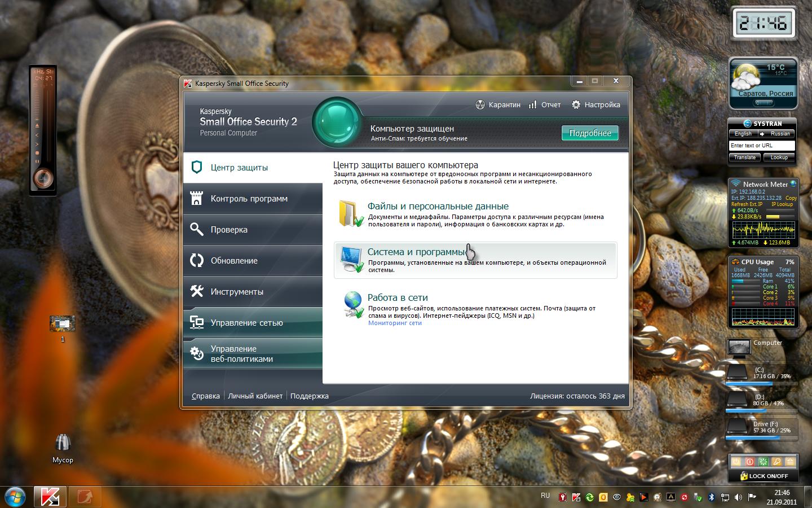This screenshot has width=812, height=508.
Task: Open the volume speaker tray icon
Action: coord(739,497)
